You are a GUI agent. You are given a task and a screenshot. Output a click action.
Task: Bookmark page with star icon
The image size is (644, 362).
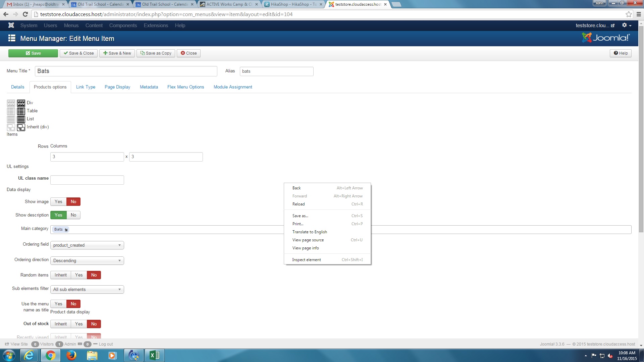(x=629, y=14)
